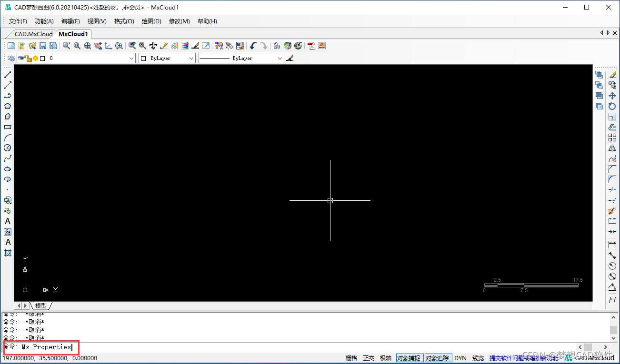This screenshot has height=364, width=620.
Task: Toggle DYN dynamic input
Action: [x=460, y=358]
